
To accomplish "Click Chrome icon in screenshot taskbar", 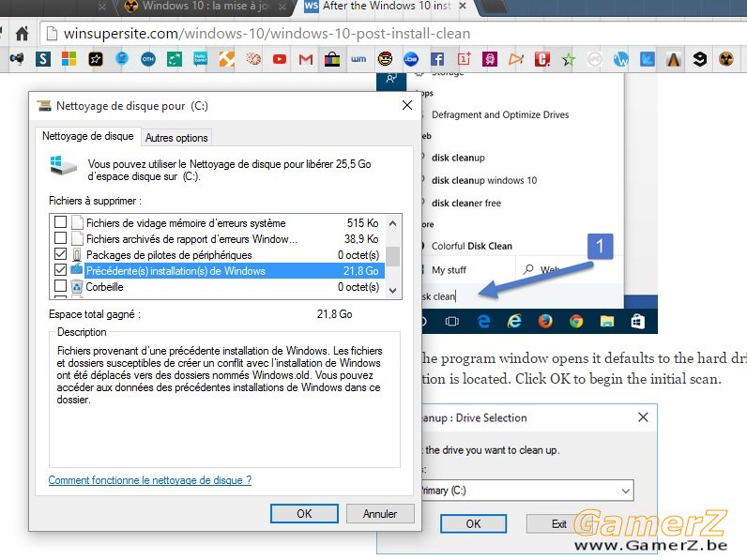I will pos(576,322).
